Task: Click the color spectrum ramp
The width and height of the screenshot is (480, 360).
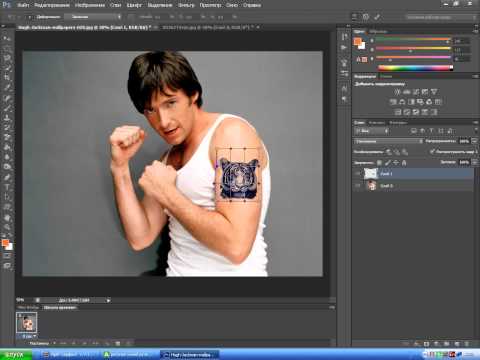Action: coord(415,68)
